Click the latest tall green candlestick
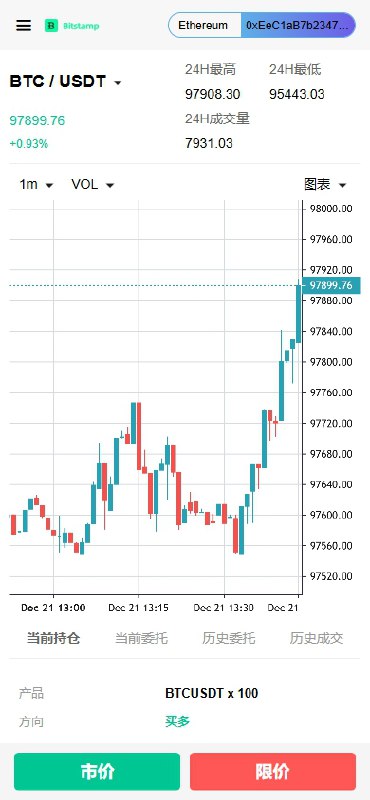370x800 pixels. [x=299, y=314]
